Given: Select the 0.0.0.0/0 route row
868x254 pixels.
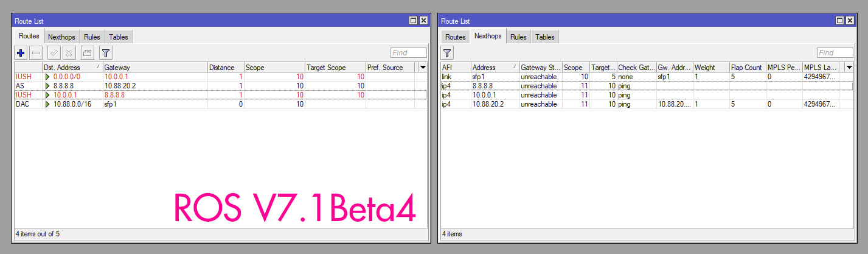Looking at the screenshot, I should point(220,77).
